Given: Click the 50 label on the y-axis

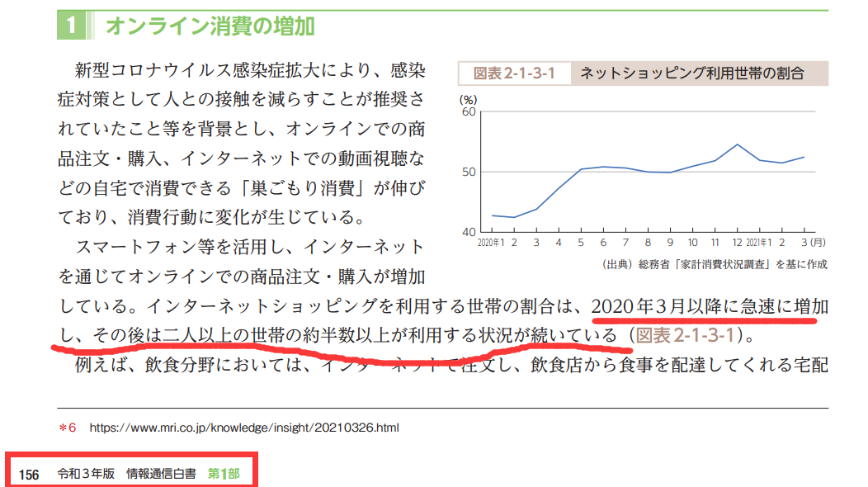Looking at the screenshot, I should click(x=468, y=172).
